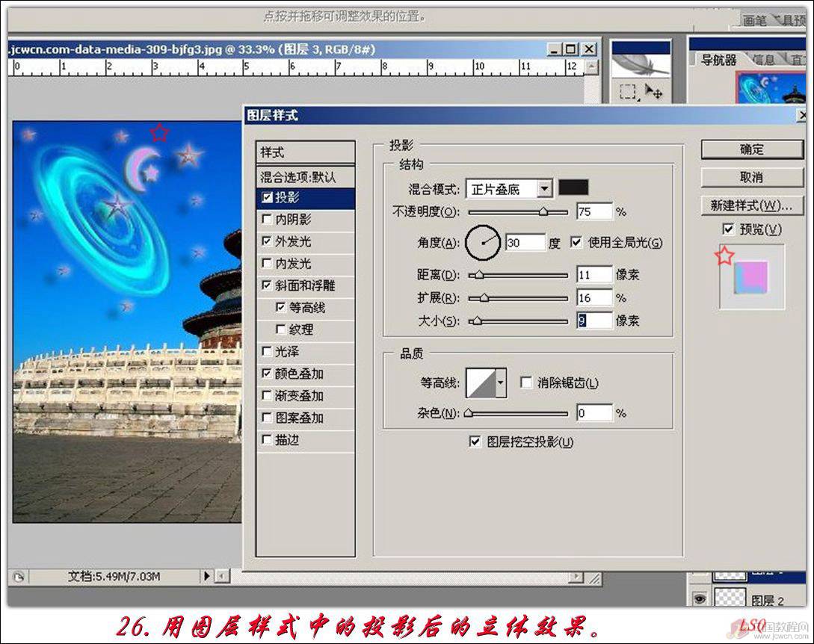The height and width of the screenshot is (644, 814).
Task: Select the 样式 list header
Action: (306, 152)
